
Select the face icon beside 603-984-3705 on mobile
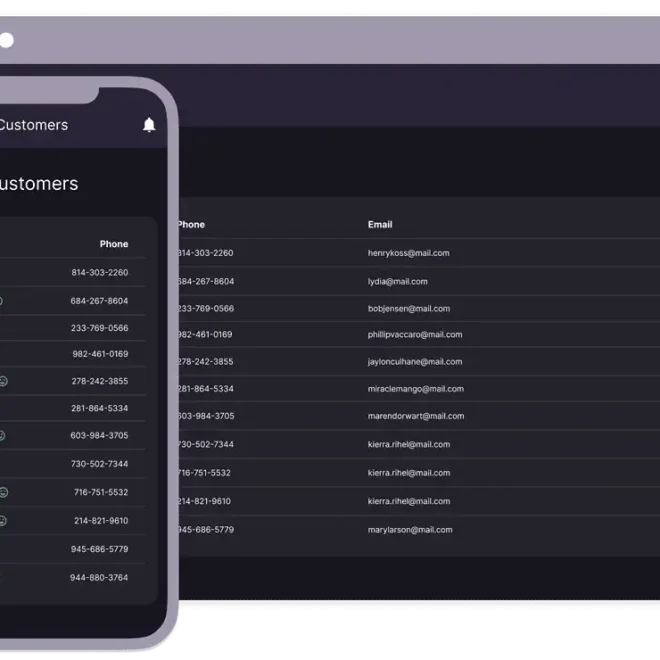[2, 436]
